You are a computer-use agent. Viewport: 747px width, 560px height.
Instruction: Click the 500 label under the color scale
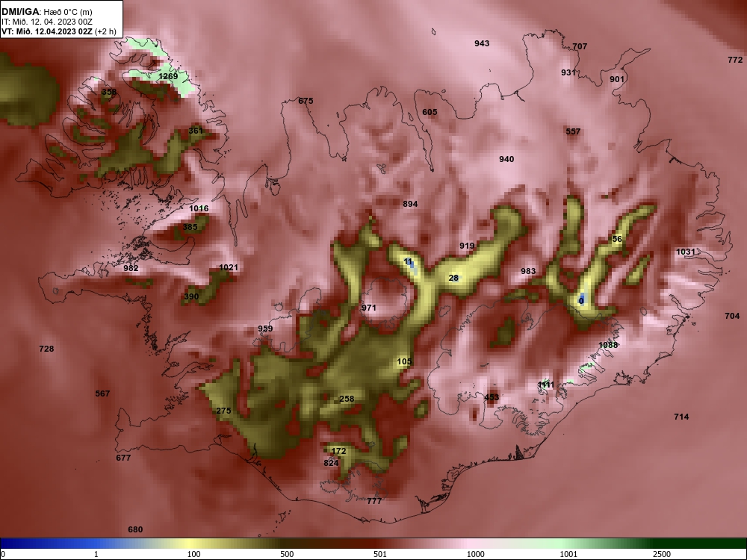click(288, 554)
